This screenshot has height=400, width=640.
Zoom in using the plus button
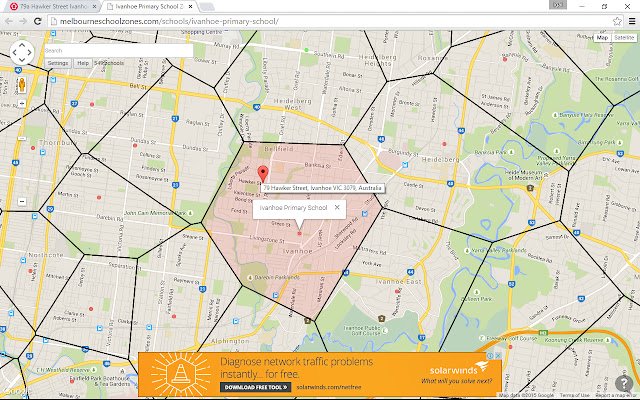click(x=22, y=103)
